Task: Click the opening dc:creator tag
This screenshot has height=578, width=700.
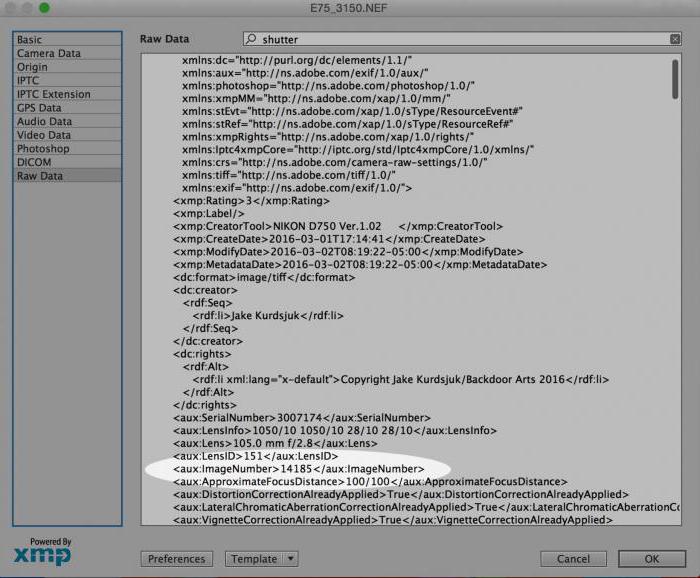Action: click(205, 290)
